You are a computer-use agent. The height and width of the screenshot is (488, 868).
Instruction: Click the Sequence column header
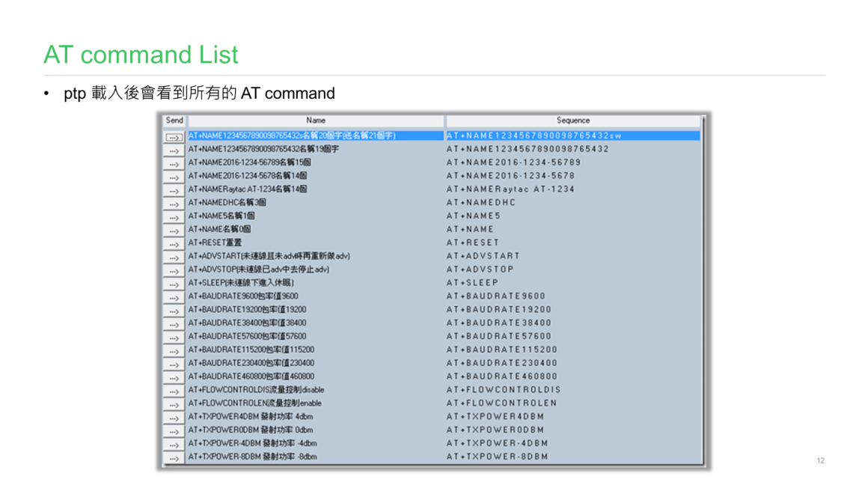(x=572, y=121)
